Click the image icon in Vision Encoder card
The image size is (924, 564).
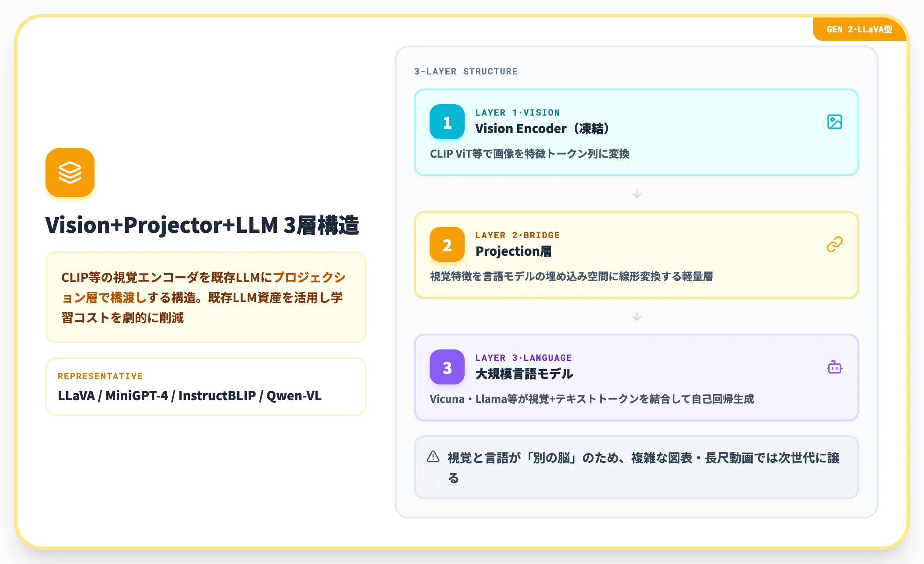pos(834,122)
